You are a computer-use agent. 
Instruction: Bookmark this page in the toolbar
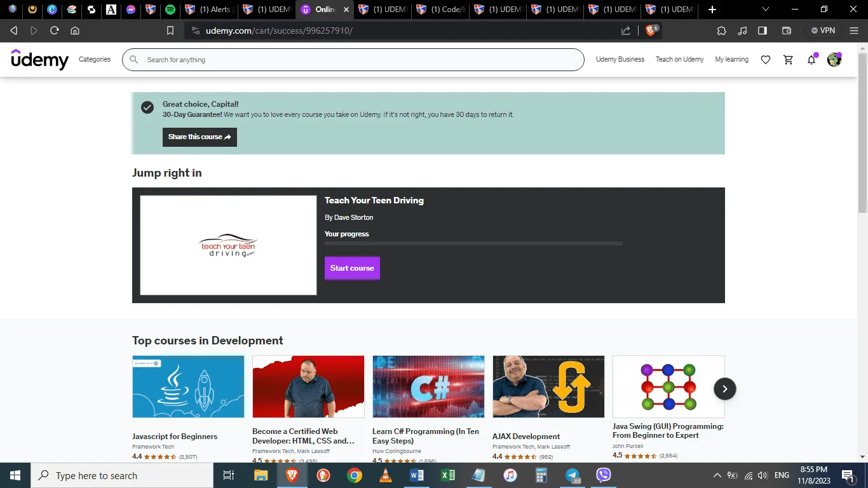click(x=170, y=30)
